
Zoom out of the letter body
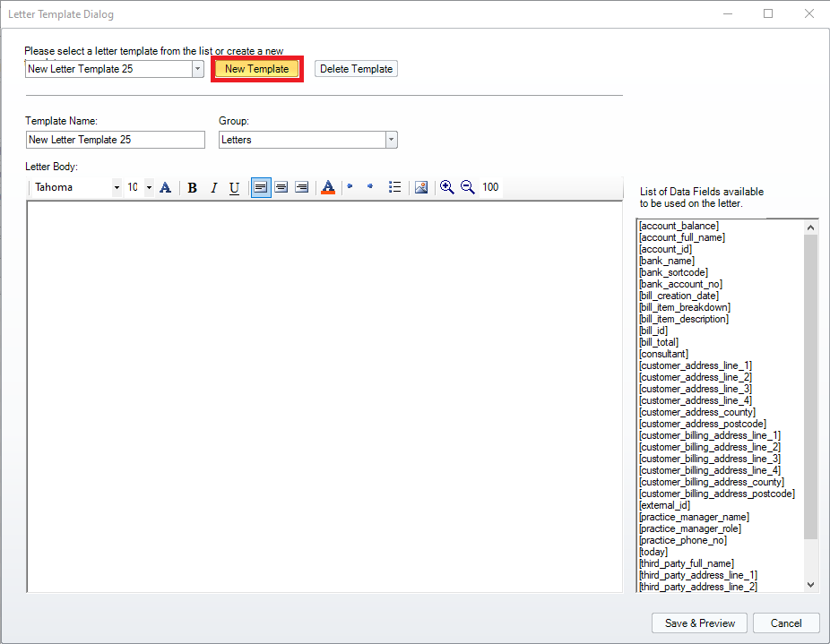pos(467,187)
